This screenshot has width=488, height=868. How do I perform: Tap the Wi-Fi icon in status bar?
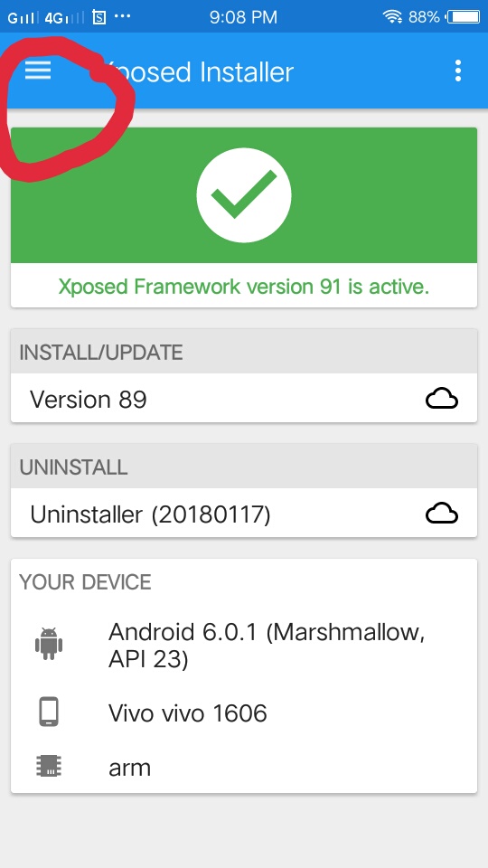tap(392, 17)
